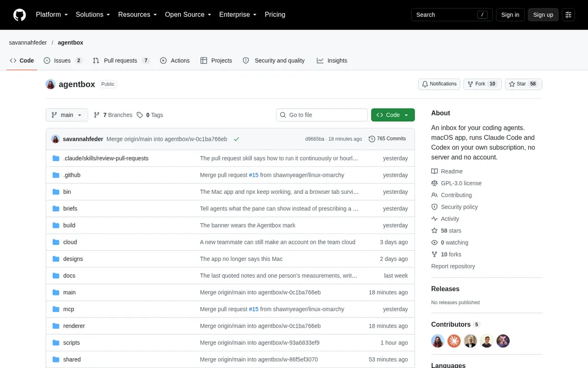Switch to the Insights tab

tap(332, 60)
